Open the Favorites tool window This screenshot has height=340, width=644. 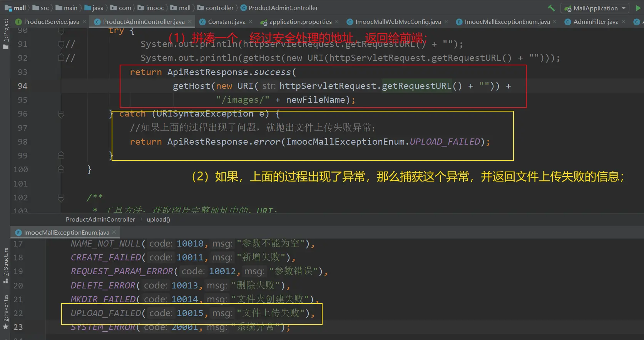click(x=5, y=312)
